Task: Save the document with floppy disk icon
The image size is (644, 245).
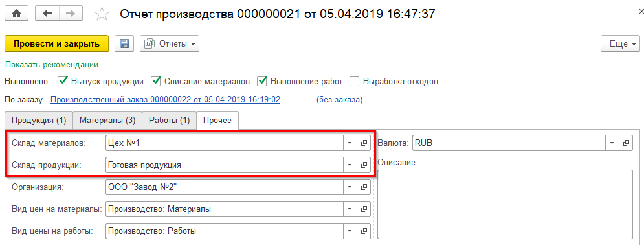Action: pyautogui.click(x=124, y=43)
